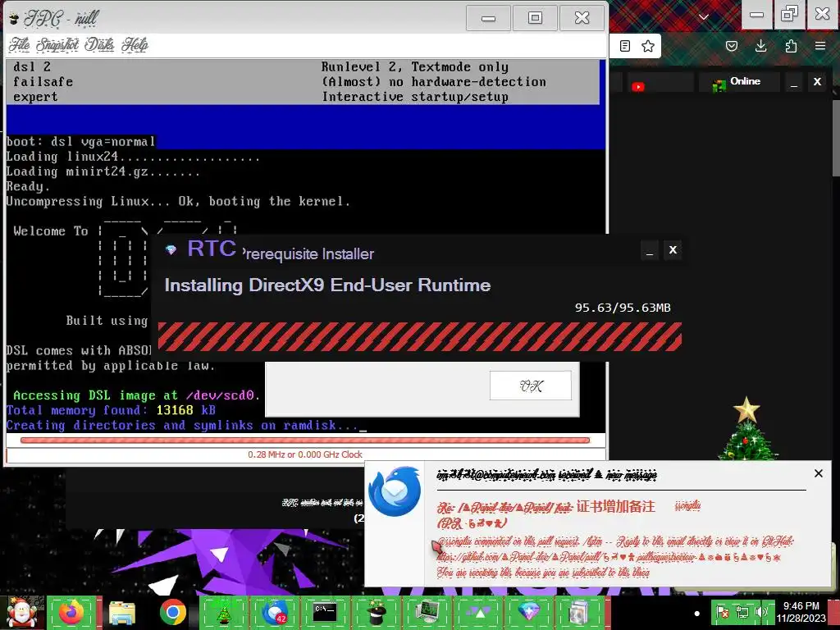Click the Online status button
The image size is (840, 630).
coord(737,83)
